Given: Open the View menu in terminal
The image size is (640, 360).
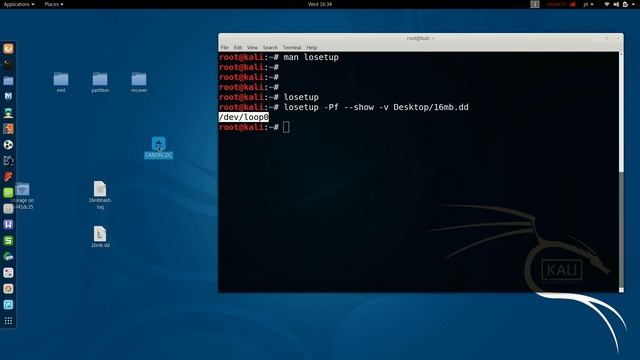Looking at the screenshot, I should pyautogui.click(x=252, y=47).
